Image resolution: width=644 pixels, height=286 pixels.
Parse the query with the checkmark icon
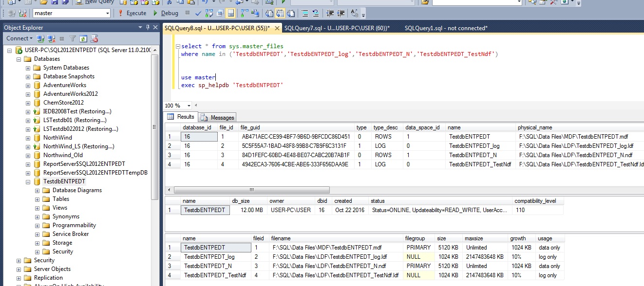coord(198,13)
